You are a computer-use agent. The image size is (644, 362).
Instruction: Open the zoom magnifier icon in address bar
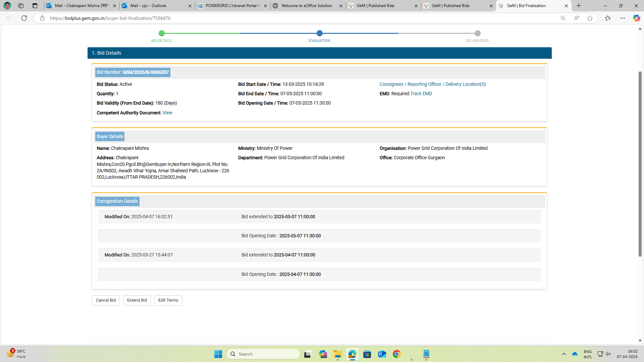pos(563,18)
